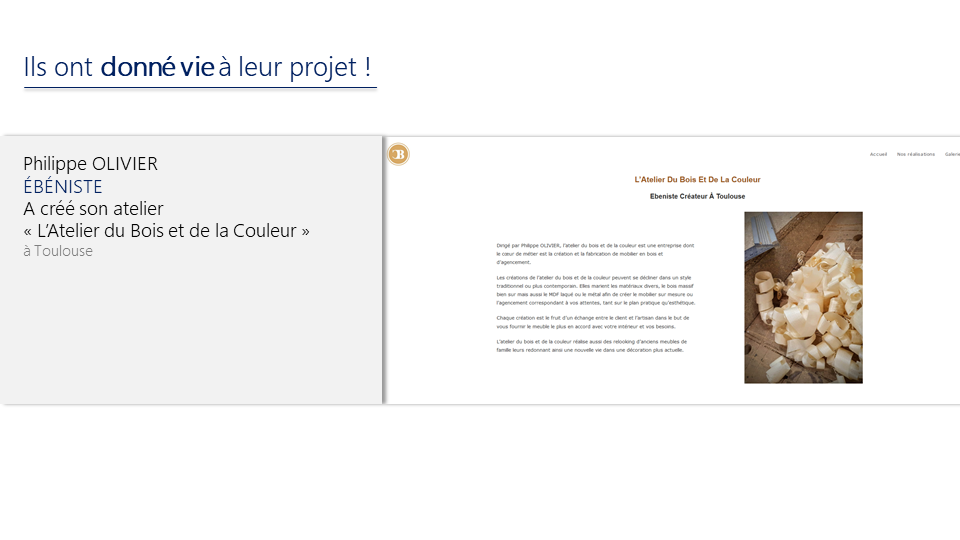The width and height of the screenshot is (960, 540).
Task: Click the paragraph starting 'Les créations de l'atelier'
Action: [x=596, y=290]
